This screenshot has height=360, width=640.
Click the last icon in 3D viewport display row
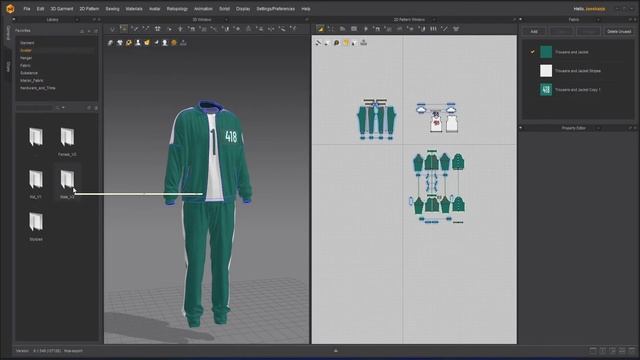(183, 42)
